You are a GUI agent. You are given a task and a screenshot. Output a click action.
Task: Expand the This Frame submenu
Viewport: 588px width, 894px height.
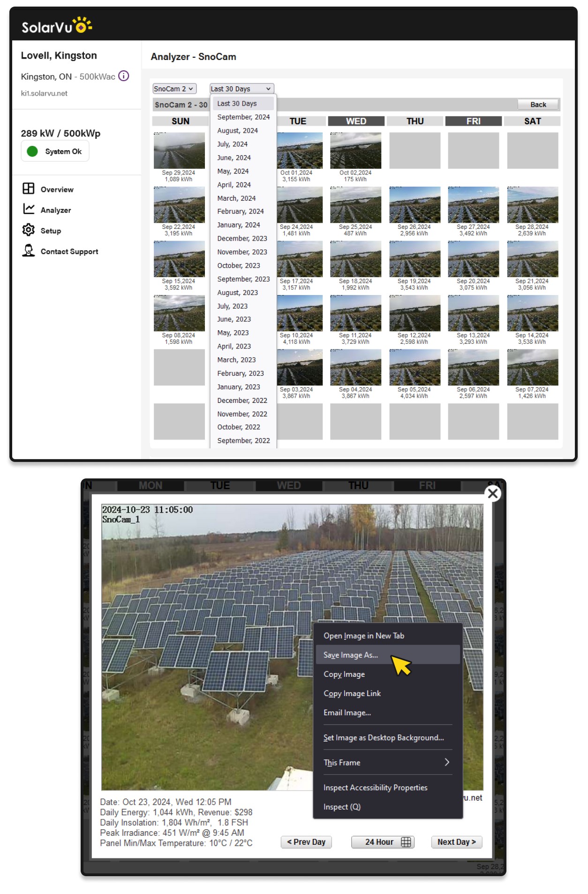(386, 762)
